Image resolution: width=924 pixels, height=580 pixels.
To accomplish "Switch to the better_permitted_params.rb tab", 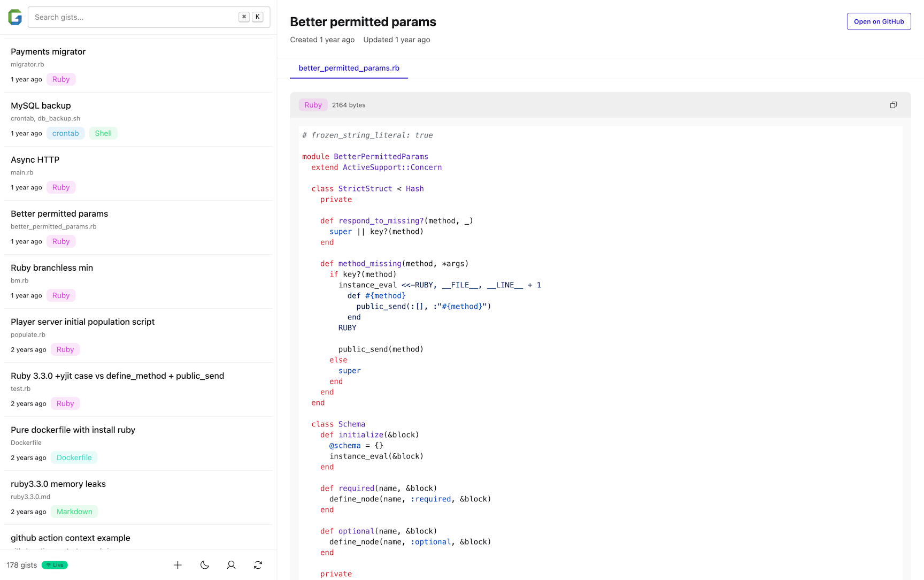I will 349,68.
